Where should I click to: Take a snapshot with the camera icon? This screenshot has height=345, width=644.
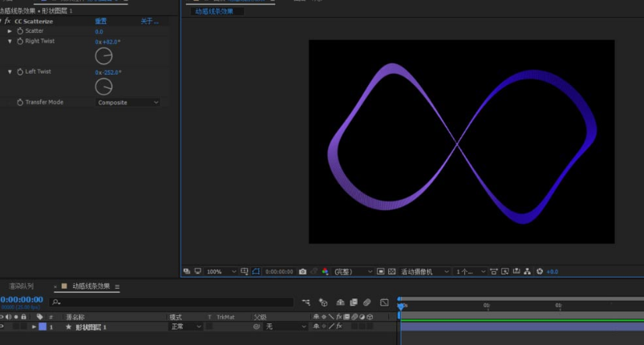coord(302,271)
